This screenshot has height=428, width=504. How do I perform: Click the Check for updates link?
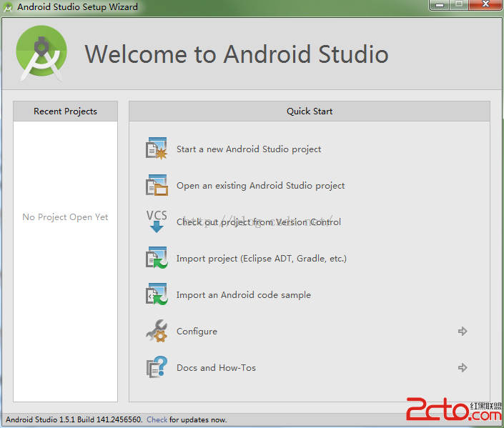click(x=157, y=419)
